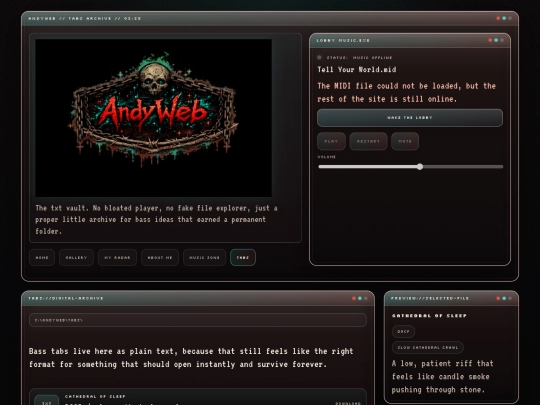Click the Download label on the Cathedral row
540x405 pixels.
point(348,403)
